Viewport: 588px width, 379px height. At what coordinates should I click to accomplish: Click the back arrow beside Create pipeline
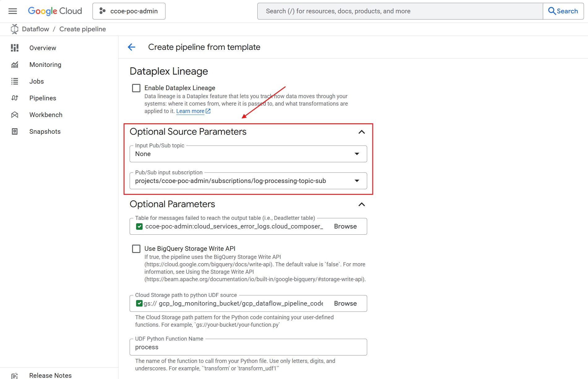131,47
